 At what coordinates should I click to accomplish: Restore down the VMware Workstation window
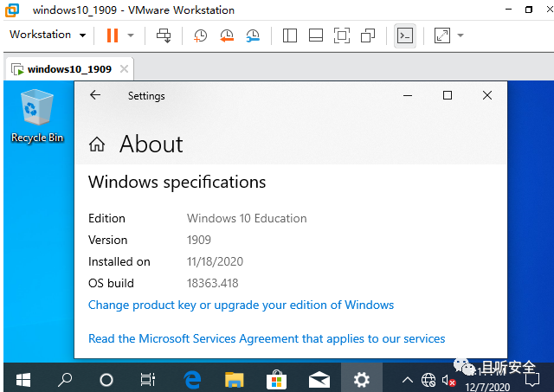[x=529, y=10]
